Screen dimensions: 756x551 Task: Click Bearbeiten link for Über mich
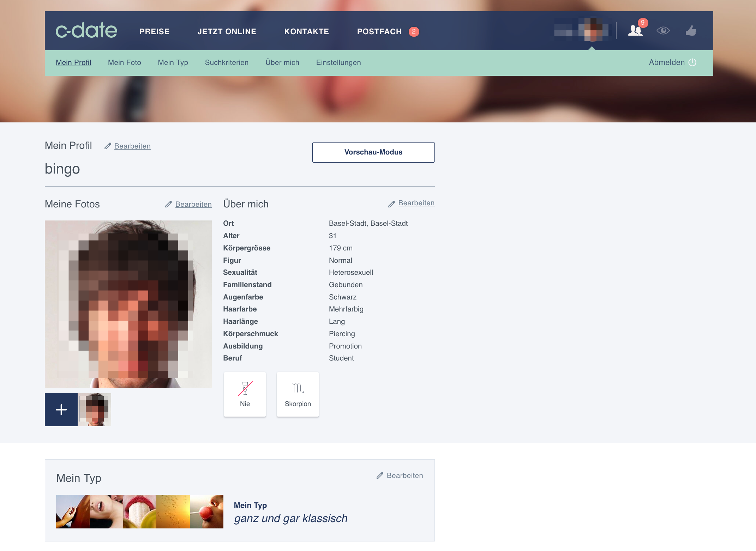coord(416,203)
